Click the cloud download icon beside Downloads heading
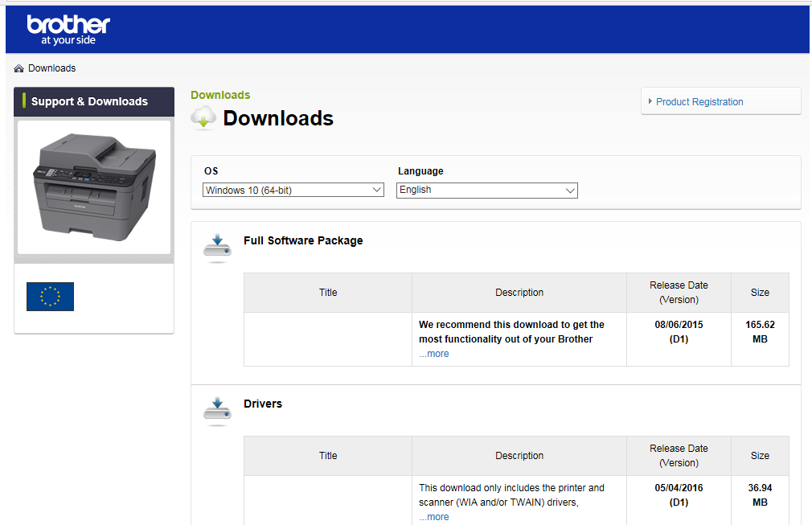 tap(203, 117)
